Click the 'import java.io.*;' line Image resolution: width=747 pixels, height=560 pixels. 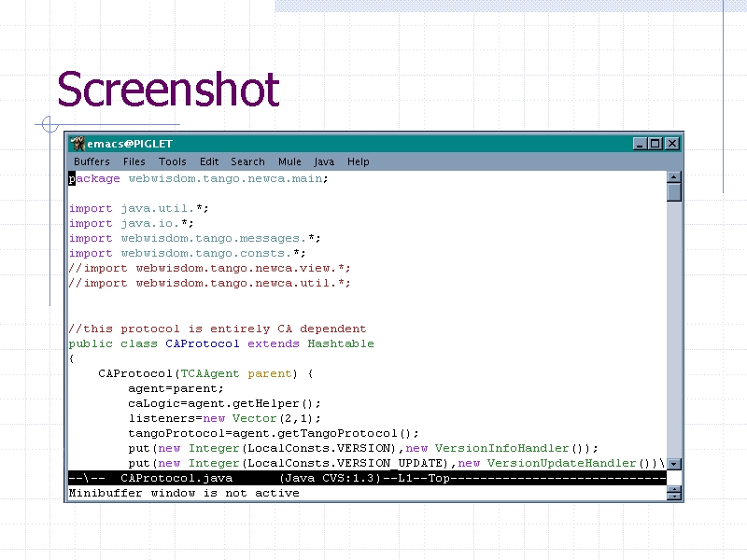pyautogui.click(x=131, y=223)
